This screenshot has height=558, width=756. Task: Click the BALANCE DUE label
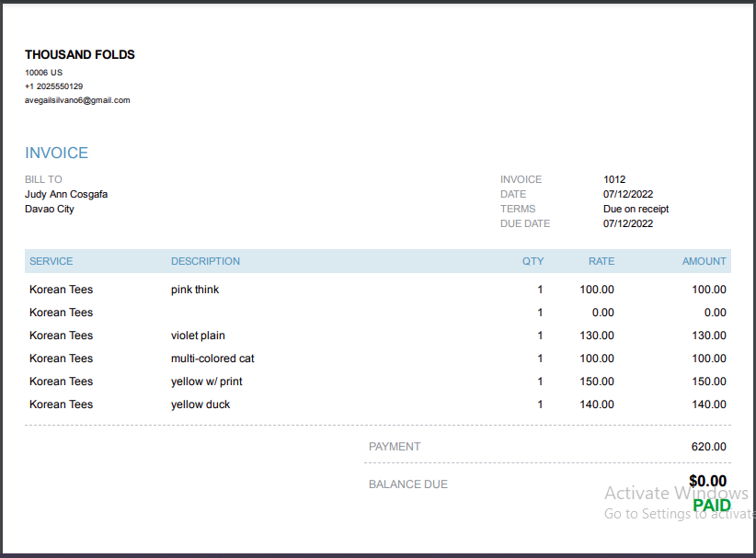click(x=408, y=484)
